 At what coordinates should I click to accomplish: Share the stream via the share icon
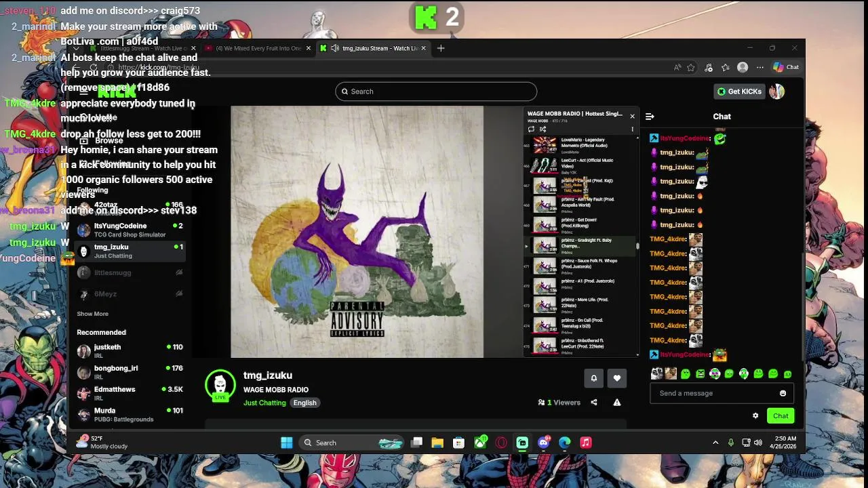pos(594,403)
